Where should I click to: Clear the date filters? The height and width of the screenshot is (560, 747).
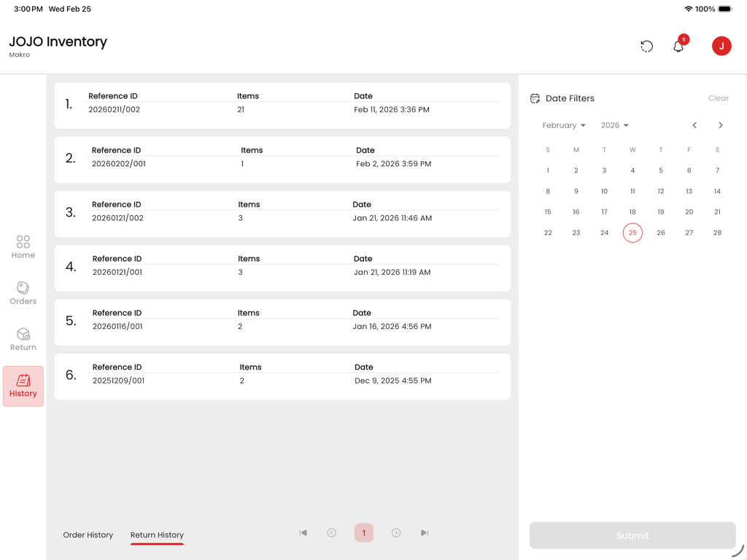(718, 98)
